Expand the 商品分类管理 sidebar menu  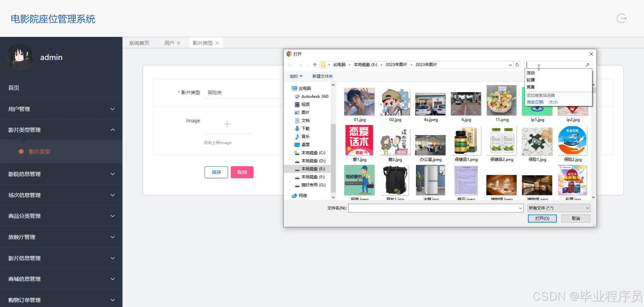click(61, 216)
